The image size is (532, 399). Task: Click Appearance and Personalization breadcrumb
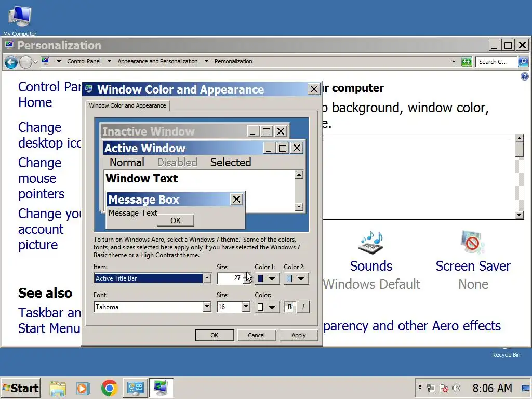pos(157,61)
